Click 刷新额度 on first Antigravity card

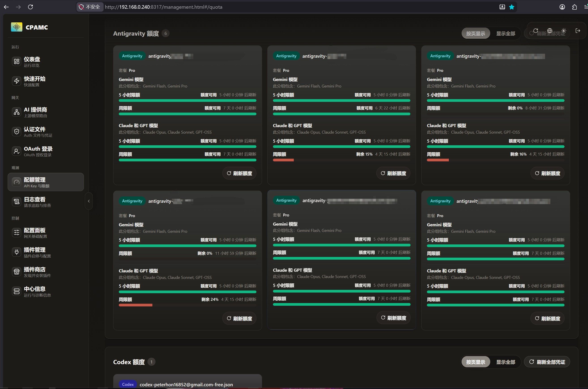point(239,173)
